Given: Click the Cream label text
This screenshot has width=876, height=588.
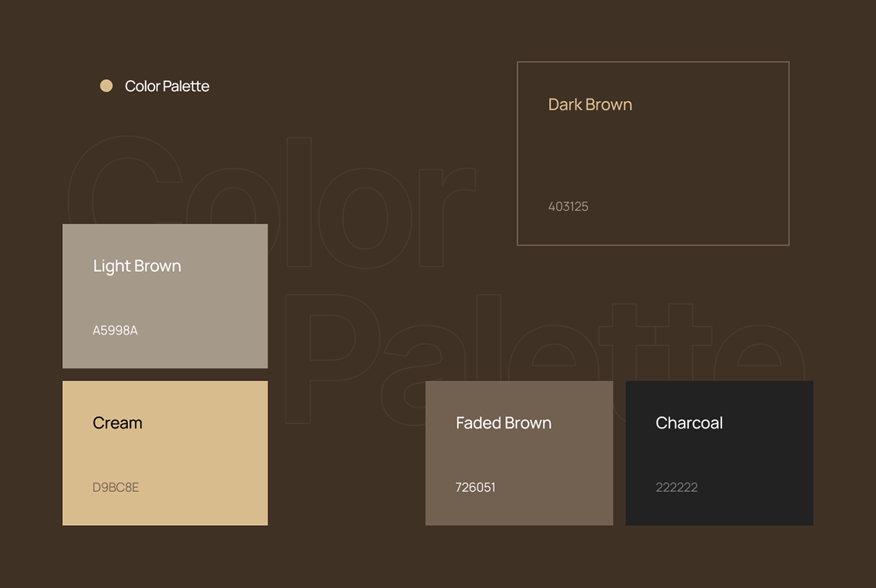Looking at the screenshot, I should [x=117, y=423].
